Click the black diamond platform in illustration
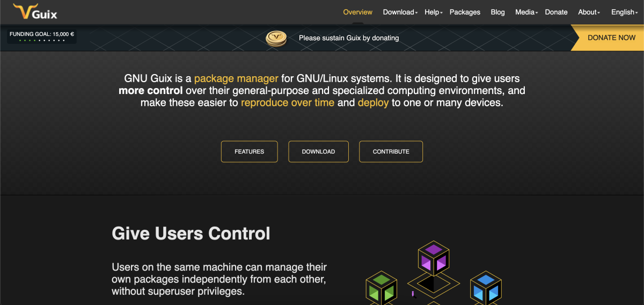 tap(433, 282)
